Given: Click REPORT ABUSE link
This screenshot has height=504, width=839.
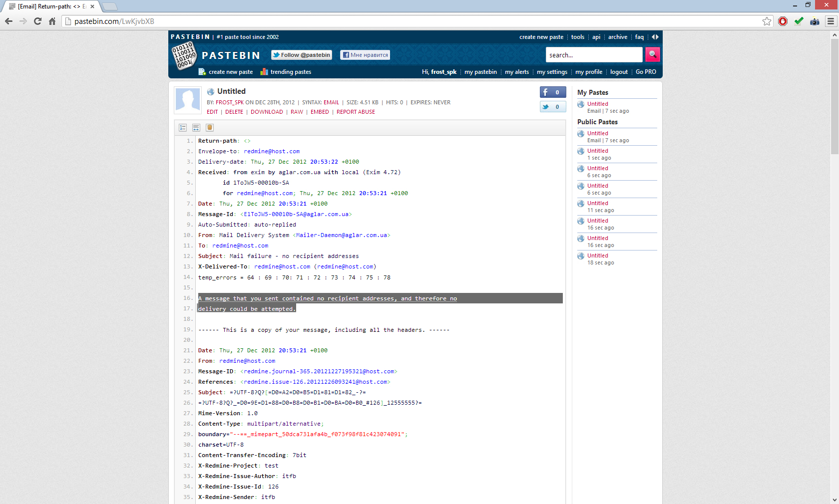Looking at the screenshot, I should pos(356,112).
